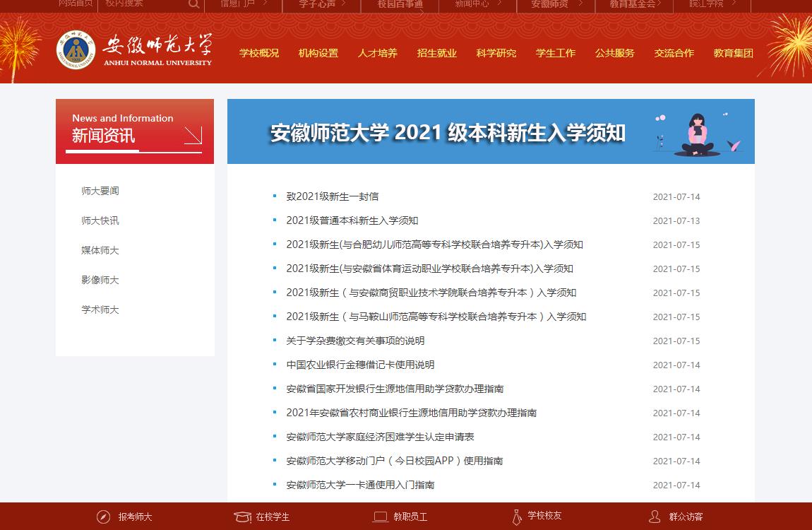
Task: Click the graduation cap icon for 在校学生
Action: (x=243, y=517)
